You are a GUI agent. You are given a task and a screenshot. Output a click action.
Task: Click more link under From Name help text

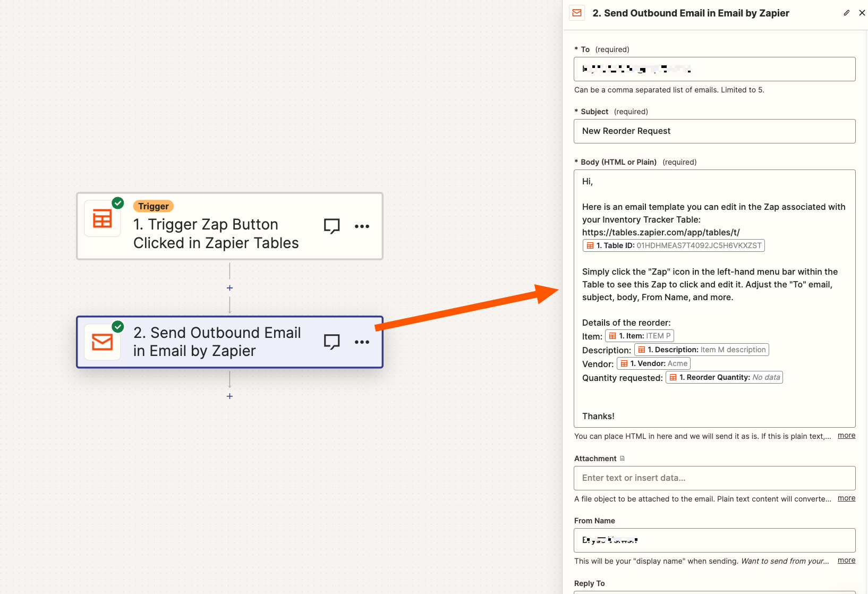click(x=846, y=561)
